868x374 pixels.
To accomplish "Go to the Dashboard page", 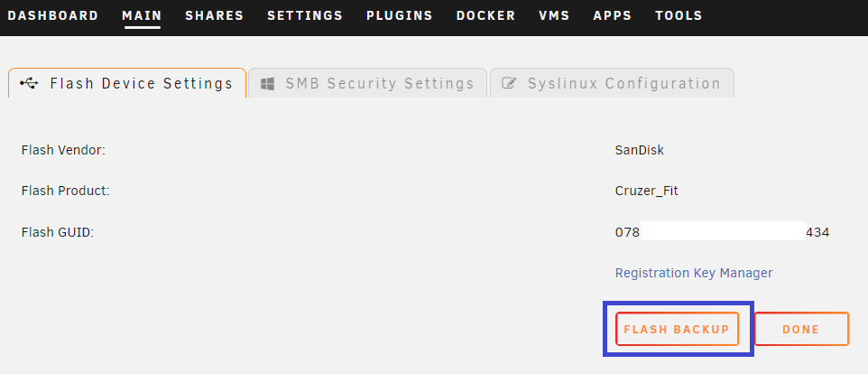I will click(x=53, y=15).
